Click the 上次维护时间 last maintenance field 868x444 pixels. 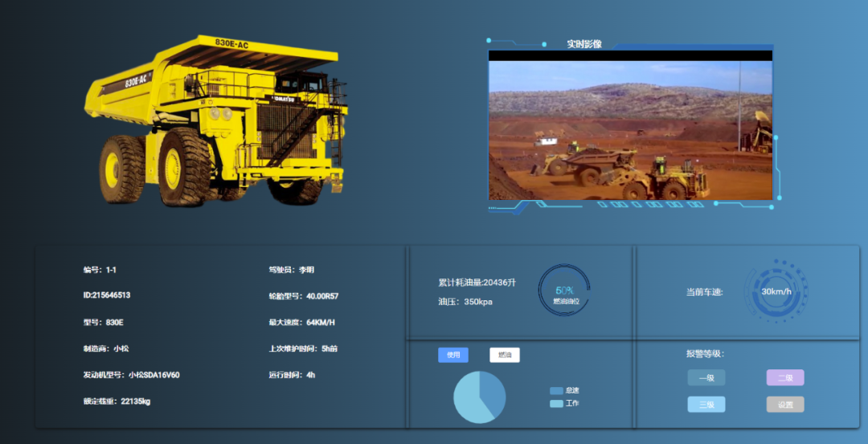303,349
